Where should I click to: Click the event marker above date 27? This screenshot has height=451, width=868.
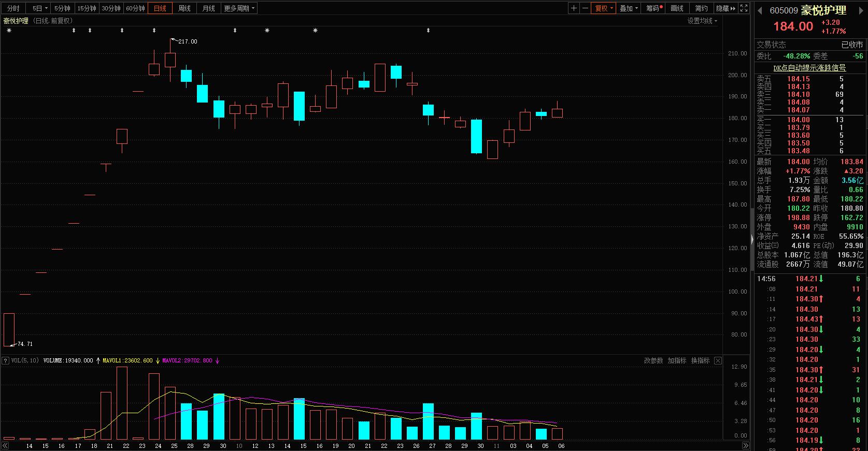coord(428,31)
